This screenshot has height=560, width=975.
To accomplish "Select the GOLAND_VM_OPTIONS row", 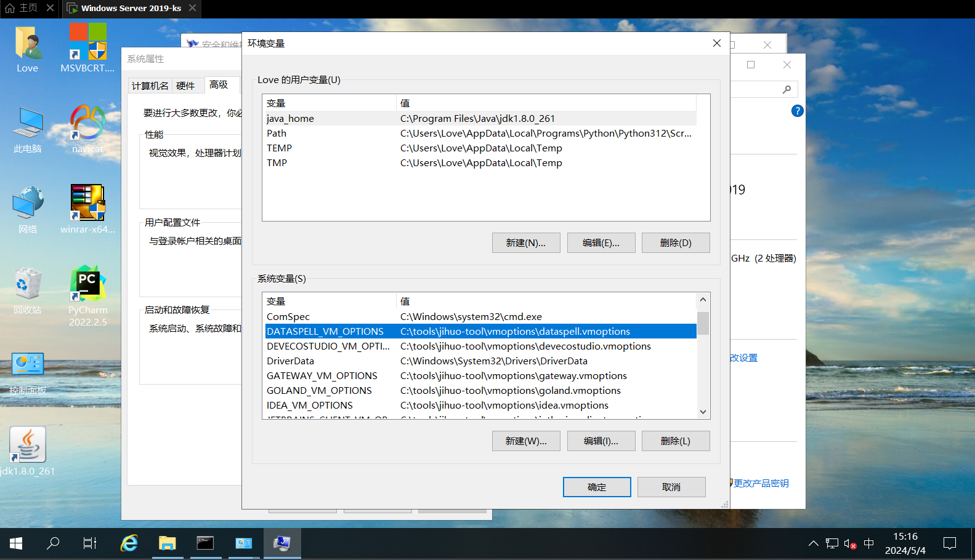I will click(x=480, y=390).
